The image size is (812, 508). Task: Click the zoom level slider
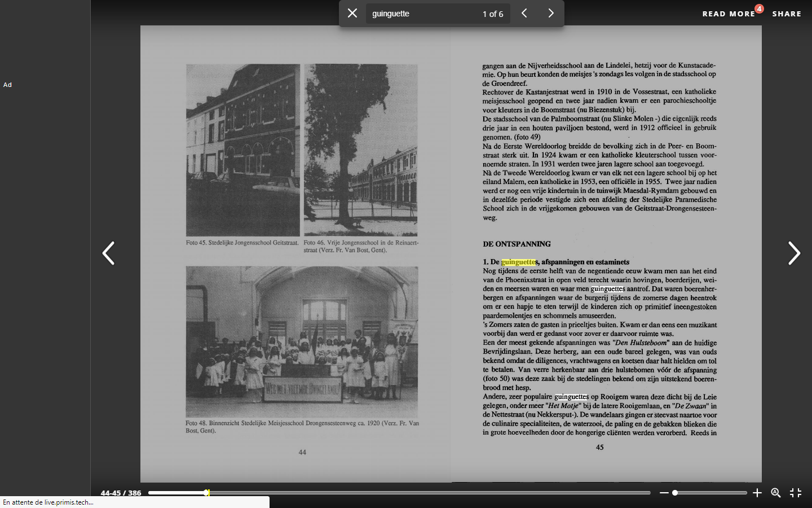click(x=710, y=493)
